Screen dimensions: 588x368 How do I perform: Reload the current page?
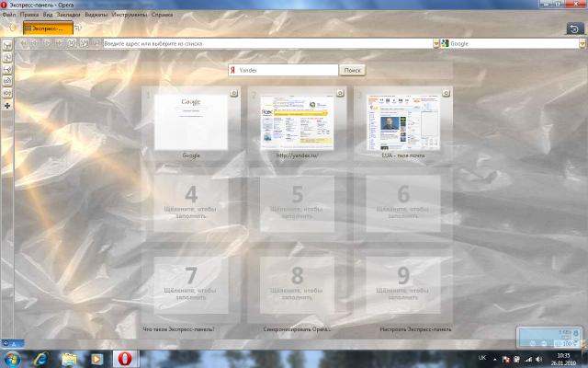tap(72, 43)
